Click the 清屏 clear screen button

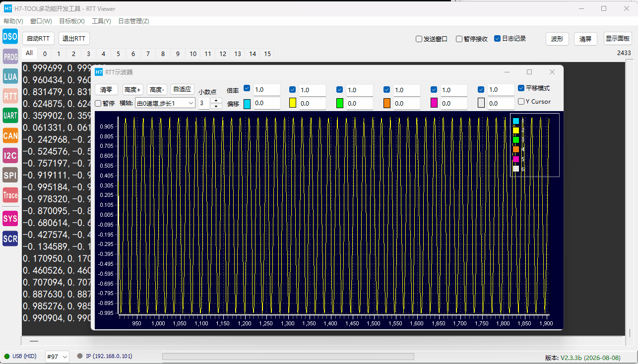(585, 39)
